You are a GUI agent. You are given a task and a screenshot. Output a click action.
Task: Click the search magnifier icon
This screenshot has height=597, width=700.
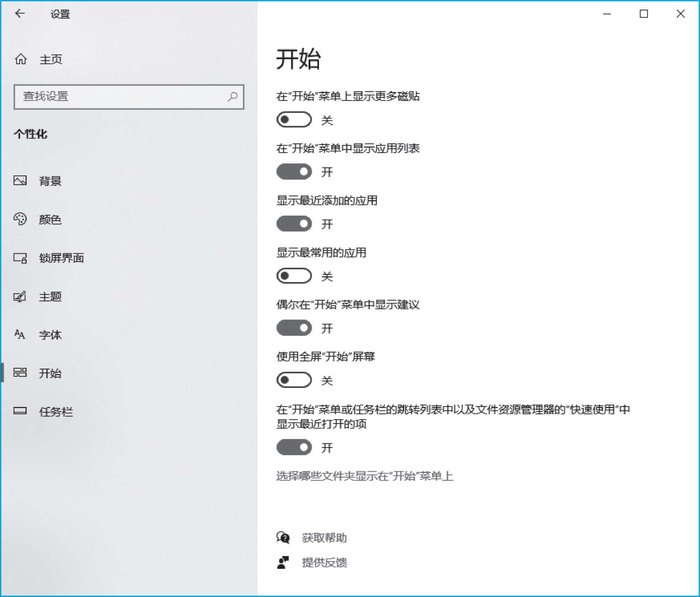(232, 97)
